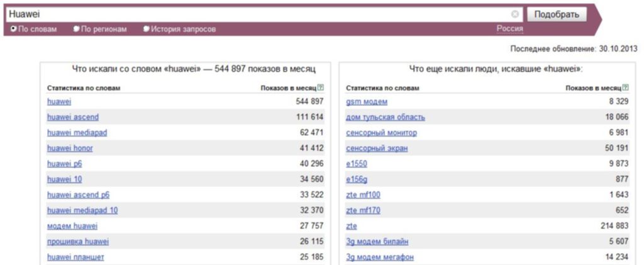The height and width of the screenshot is (265, 644).
Task: Open the прошивка huawei link
Action: click(78, 242)
